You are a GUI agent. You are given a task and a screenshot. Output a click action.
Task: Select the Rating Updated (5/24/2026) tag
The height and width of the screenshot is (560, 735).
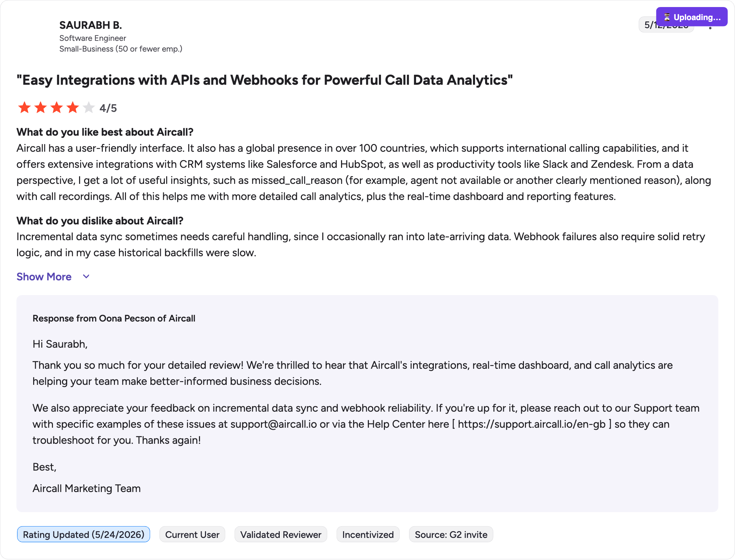[83, 535]
